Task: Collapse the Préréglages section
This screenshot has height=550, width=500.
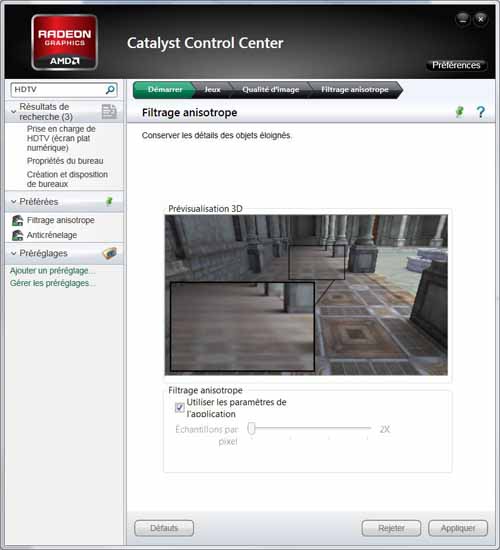Action: [x=13, y=253]
